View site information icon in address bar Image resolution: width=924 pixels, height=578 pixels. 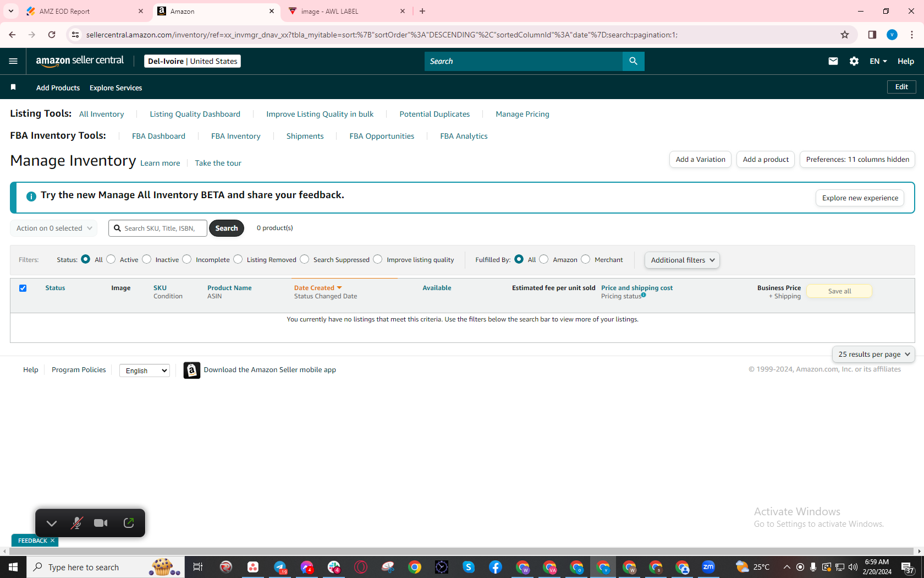75,35
